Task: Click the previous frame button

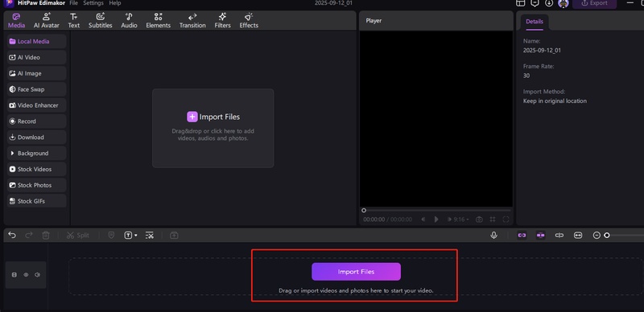Action: pos(423,220)
